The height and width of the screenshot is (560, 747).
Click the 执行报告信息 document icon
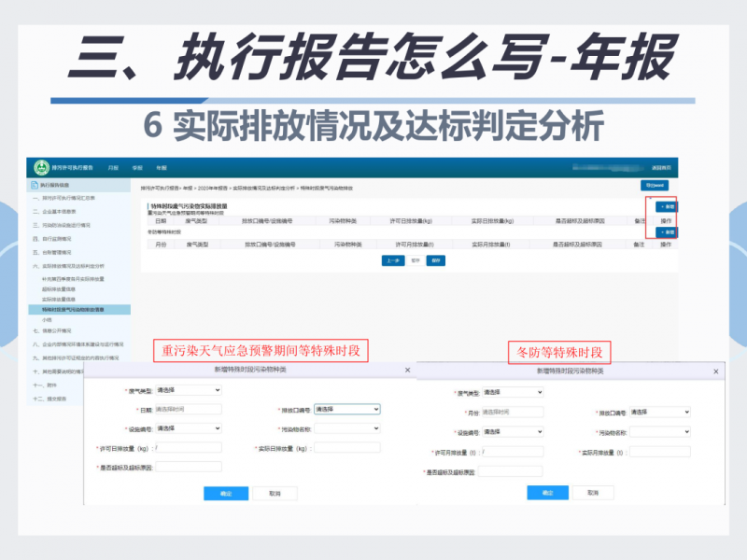pyautogui.click(x=35, y=185)
